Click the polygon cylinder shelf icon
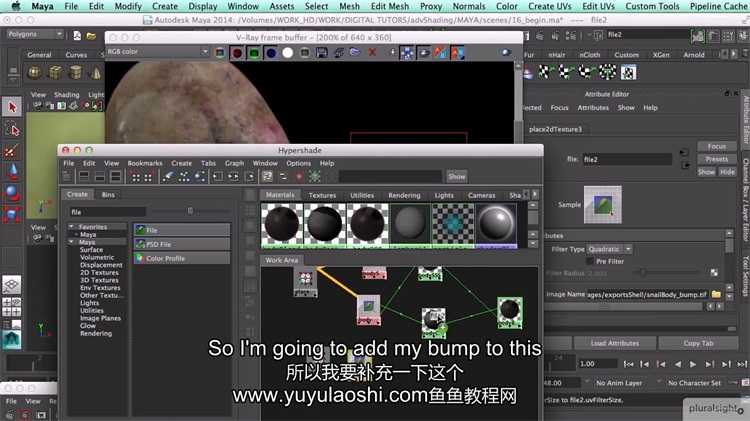The width and height of the screenshot is (750, 421). (x=76, y=72)
